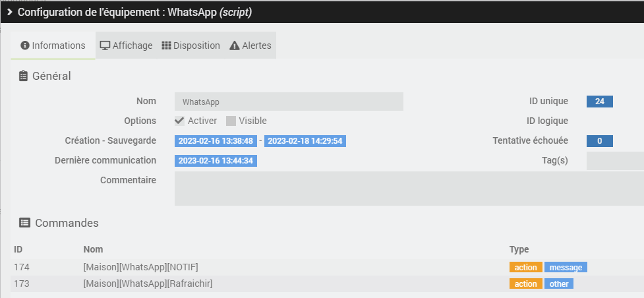Go to the Alertes tab
This screenshot has height=298, width=644.
pyautogui.click(x=250, y=45)
